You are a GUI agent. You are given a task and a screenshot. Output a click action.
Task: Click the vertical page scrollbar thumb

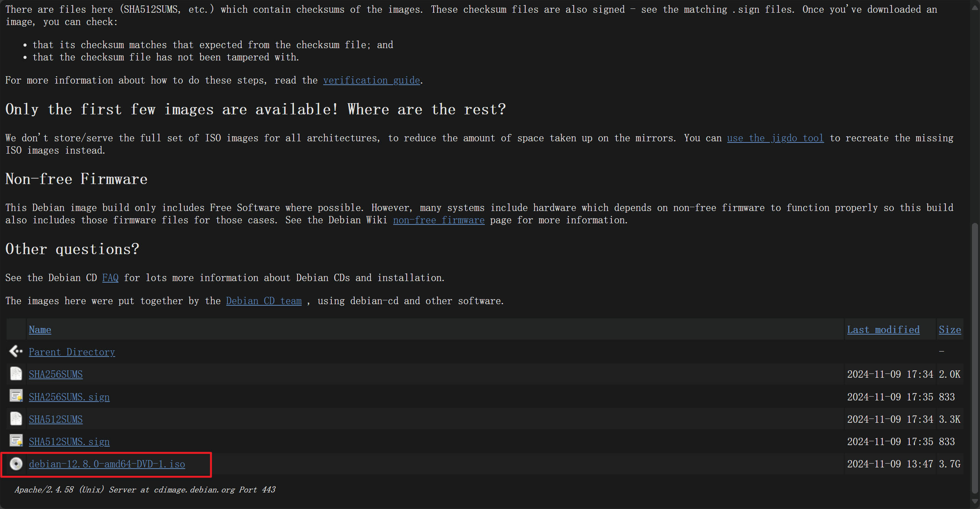point(974,358)
